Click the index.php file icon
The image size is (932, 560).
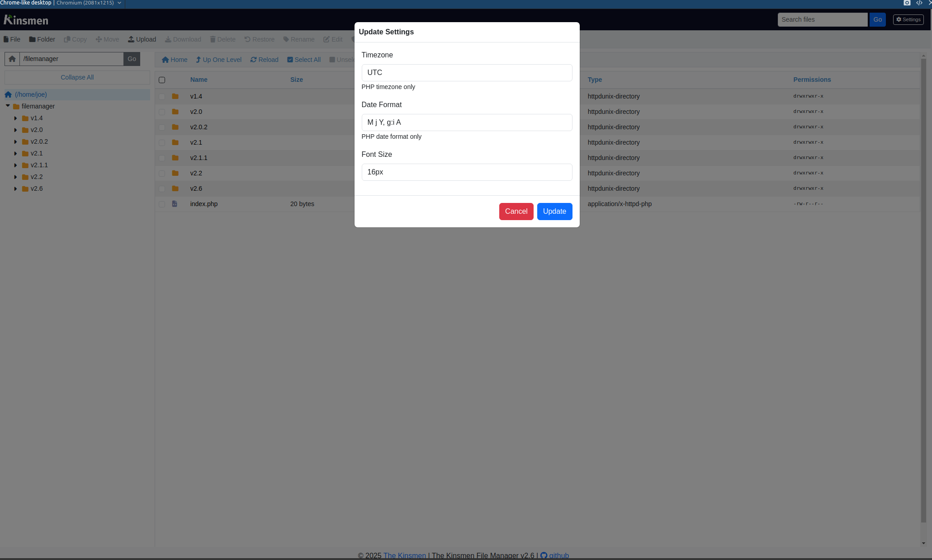point(175,204)
